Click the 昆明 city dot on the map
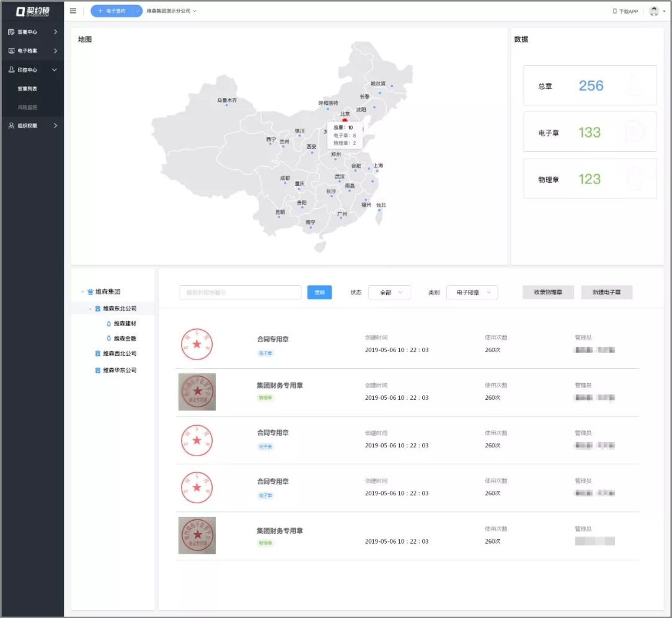Viewport: 672px width, 618px height. [279, 217]
